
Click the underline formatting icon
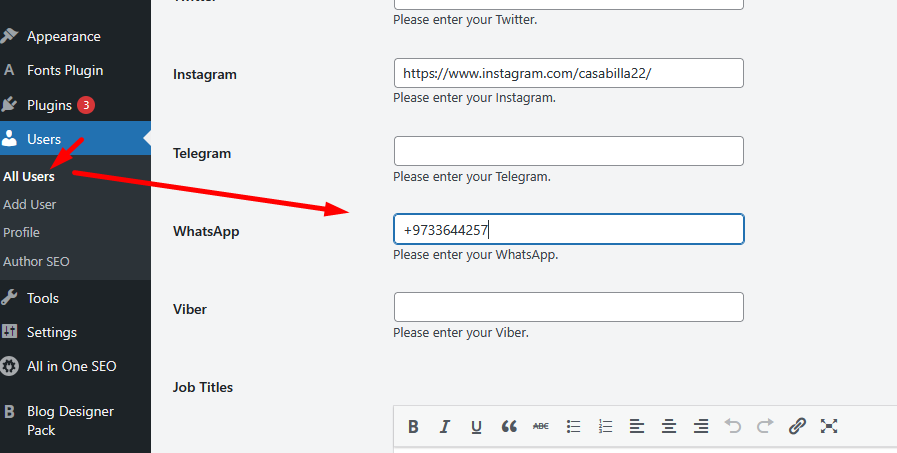477,426
